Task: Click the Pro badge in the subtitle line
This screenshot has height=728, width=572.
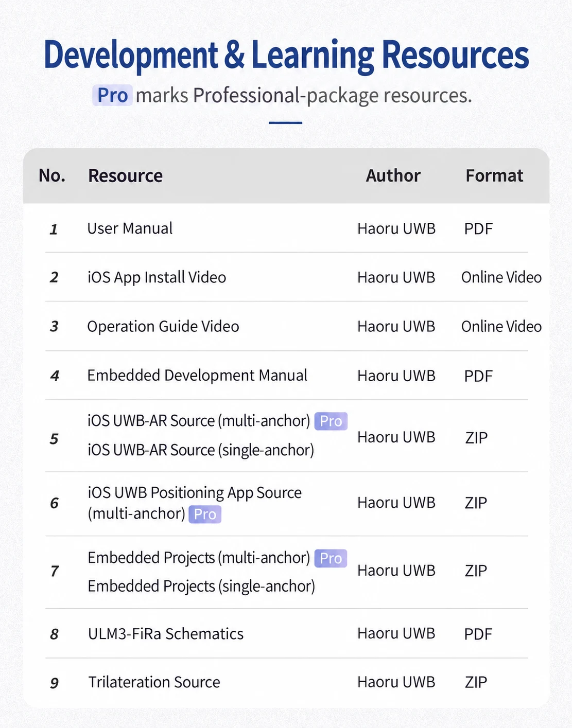Action: [x=113, y=95]
